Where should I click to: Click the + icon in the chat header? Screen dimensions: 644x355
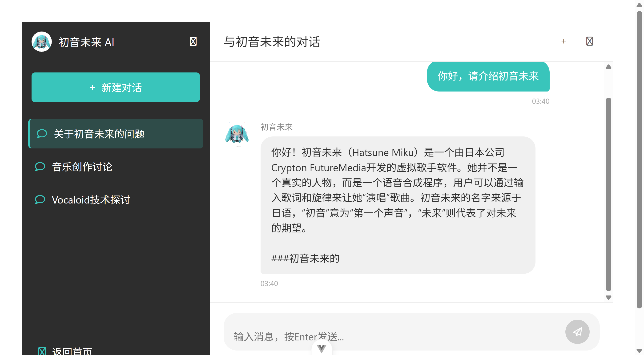pyautogui.click(x=563, y=41)
